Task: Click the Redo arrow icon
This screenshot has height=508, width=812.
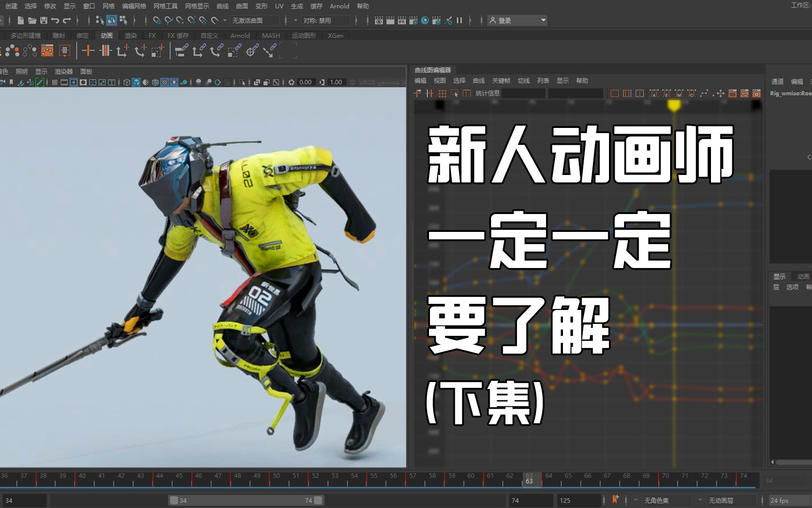Action: click(67, 20)
